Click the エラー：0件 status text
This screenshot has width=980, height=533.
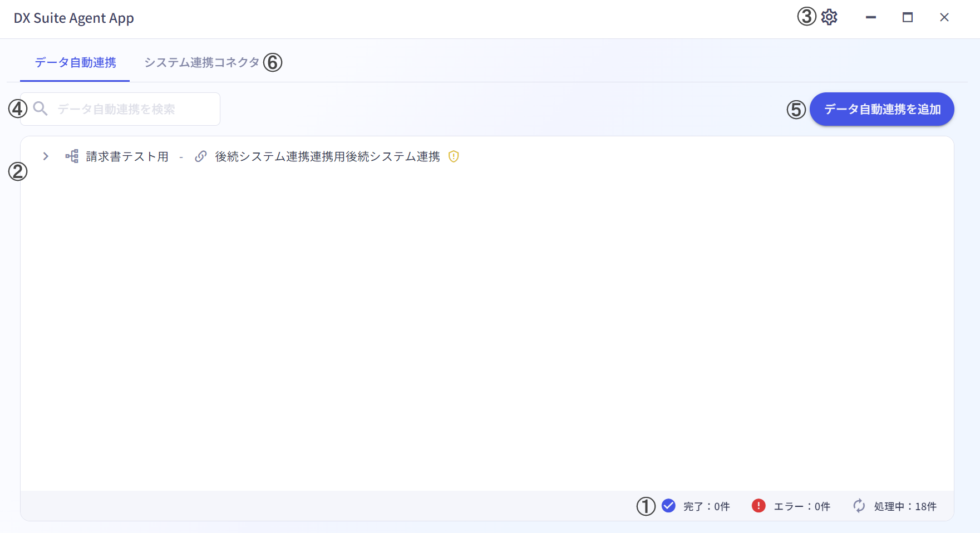tap(801, 506)
